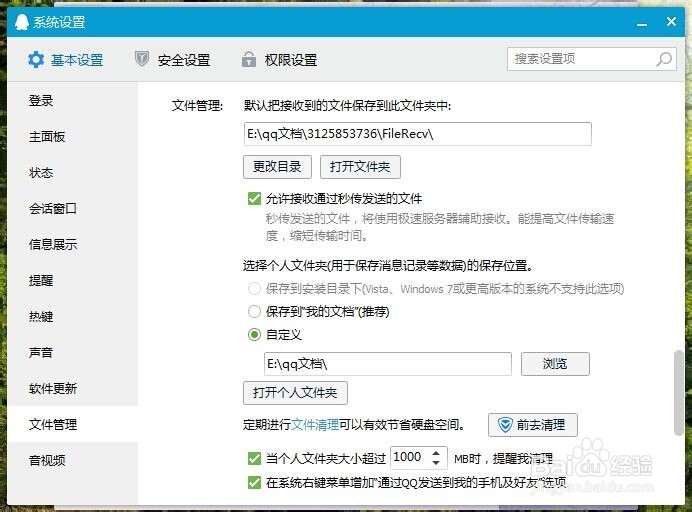Click the shield icon beside 安全设置
This screenshot has height=512, width=692.
(x=141, y=59)
